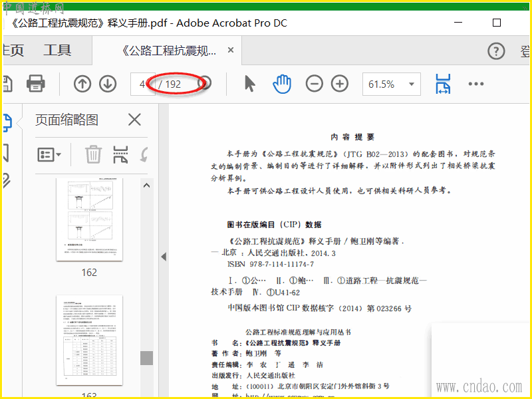Click the print pages thumbnail toolbar icon
Screen dimensions: 532x399
pos(120,155)
